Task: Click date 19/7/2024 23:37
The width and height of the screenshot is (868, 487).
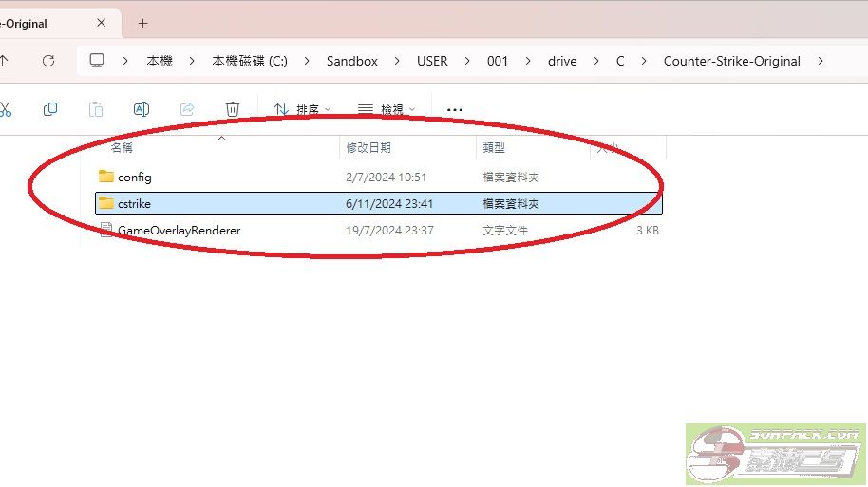Action: [389, 231]
